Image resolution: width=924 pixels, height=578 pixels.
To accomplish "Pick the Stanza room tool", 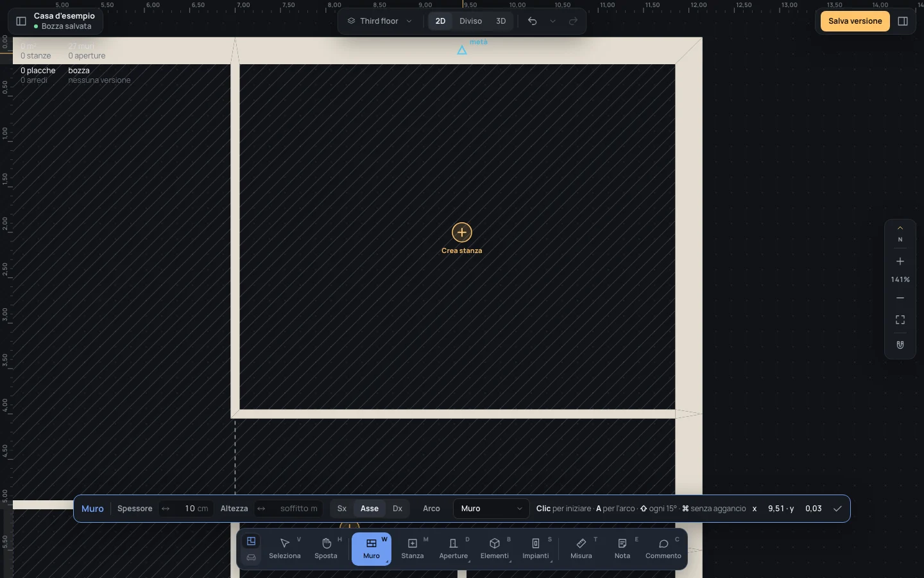I will (x=413, y=549).
